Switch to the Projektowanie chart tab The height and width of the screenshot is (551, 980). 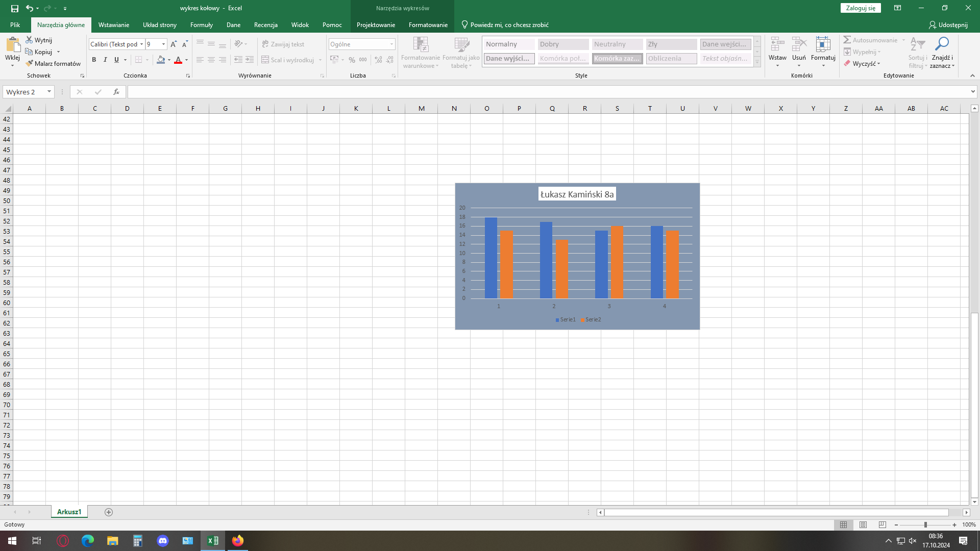pyautogui.click(x=376, y=24)
